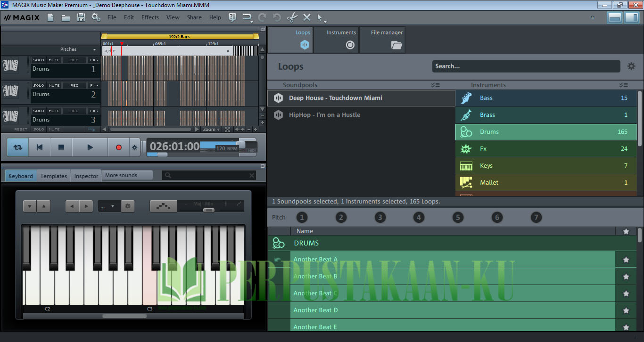Viewport: 644px width, 342px height.
Task: Open a project with the folder icon
Action: tap(66, 17)
